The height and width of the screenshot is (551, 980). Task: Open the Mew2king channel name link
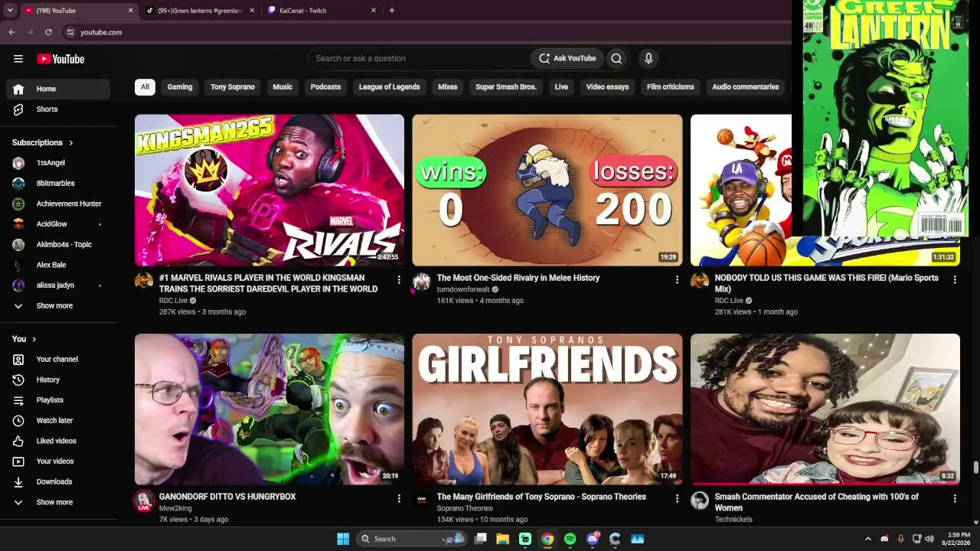[x=175, y=509]
